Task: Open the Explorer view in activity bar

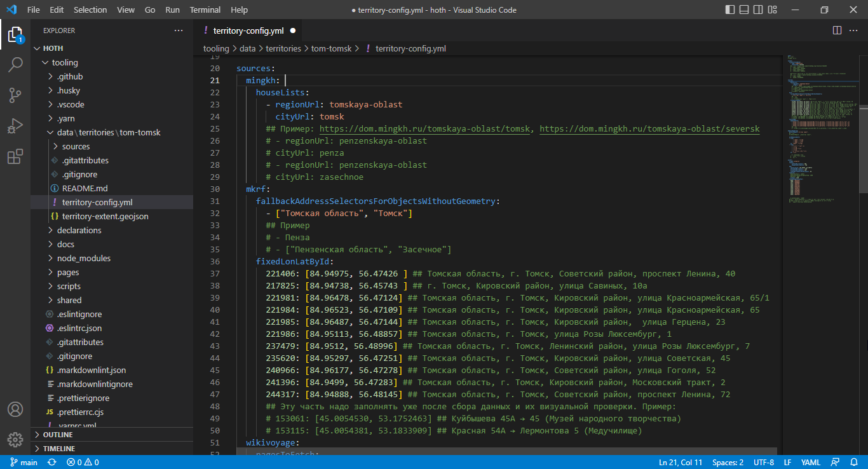Action: pos(15,34)
